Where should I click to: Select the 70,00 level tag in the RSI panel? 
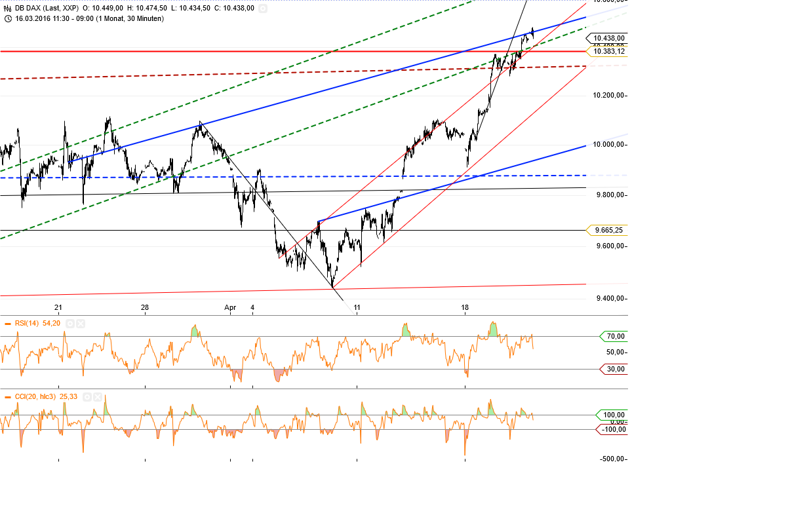click(x=615, y=337)
